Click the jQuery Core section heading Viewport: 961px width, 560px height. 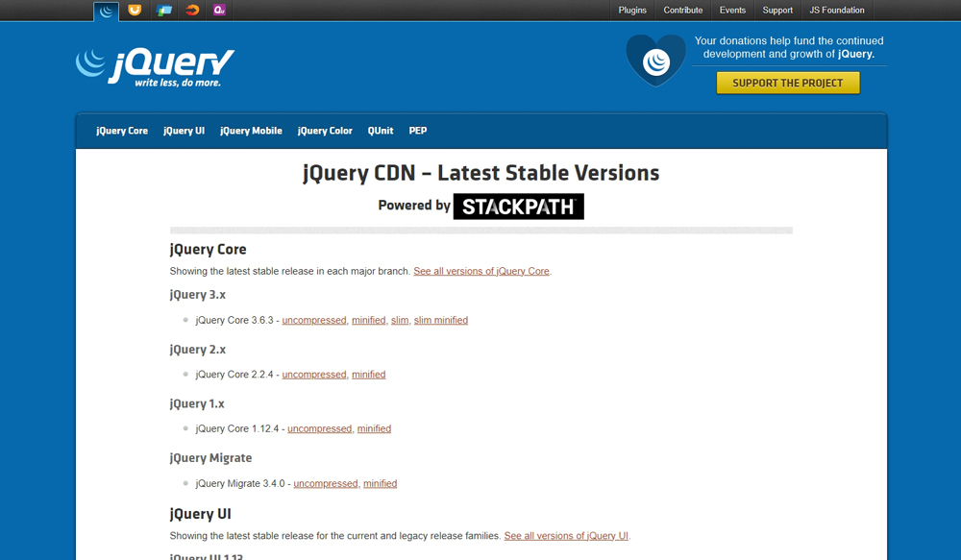pyautogui.click(x=208, y=250)
